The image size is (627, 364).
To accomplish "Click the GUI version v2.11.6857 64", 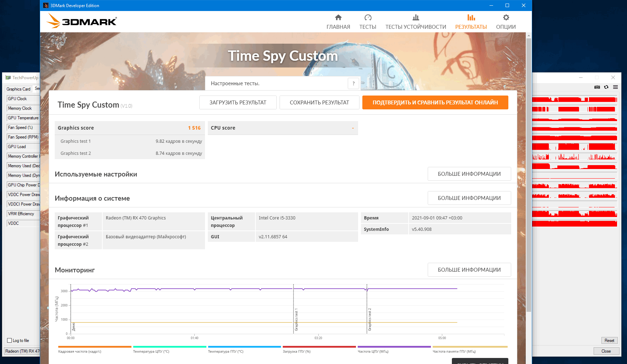I will pos(273,237).
